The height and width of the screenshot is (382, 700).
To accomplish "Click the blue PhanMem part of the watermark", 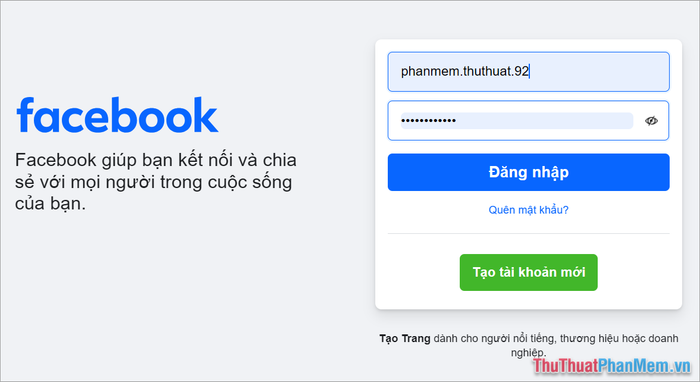I will coord(634,366).
